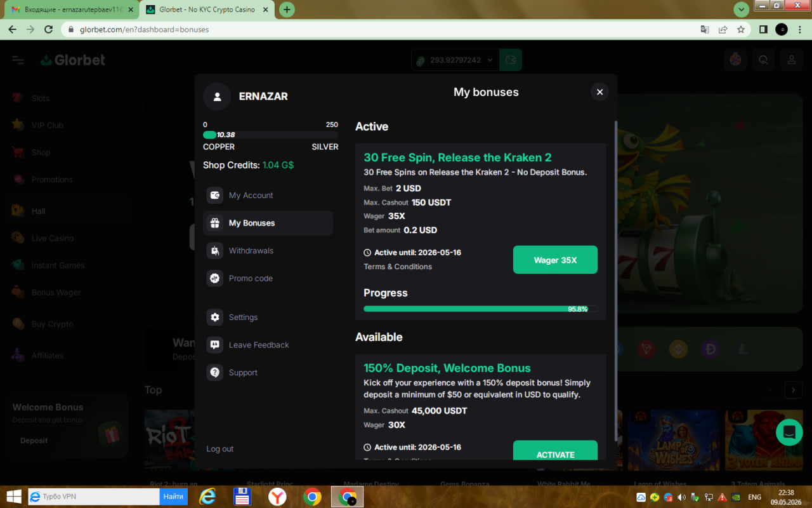This screenshot has width=812, height=508.
Task: Click the Найти taskbar search button
Action: pyautogui.click(x=173, y=497)
